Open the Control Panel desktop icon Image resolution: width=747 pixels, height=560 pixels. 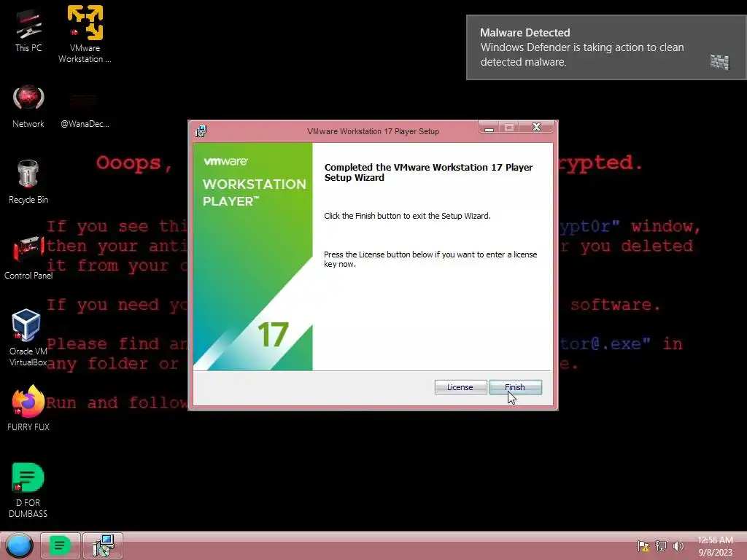28,257
